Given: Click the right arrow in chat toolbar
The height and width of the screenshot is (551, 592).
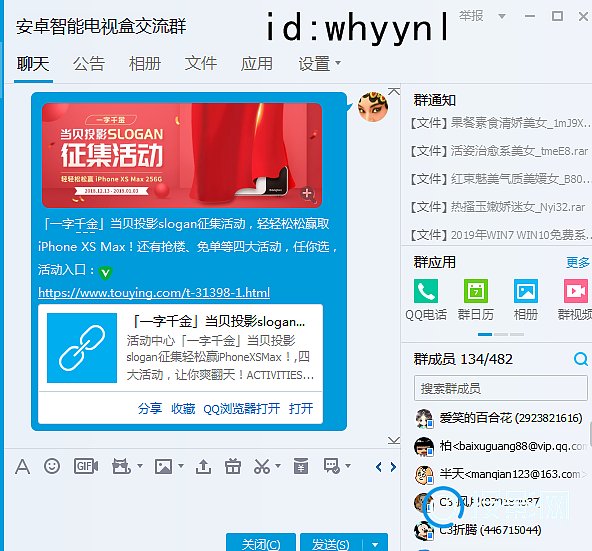Looking at the screenshot, I should 393,467.
